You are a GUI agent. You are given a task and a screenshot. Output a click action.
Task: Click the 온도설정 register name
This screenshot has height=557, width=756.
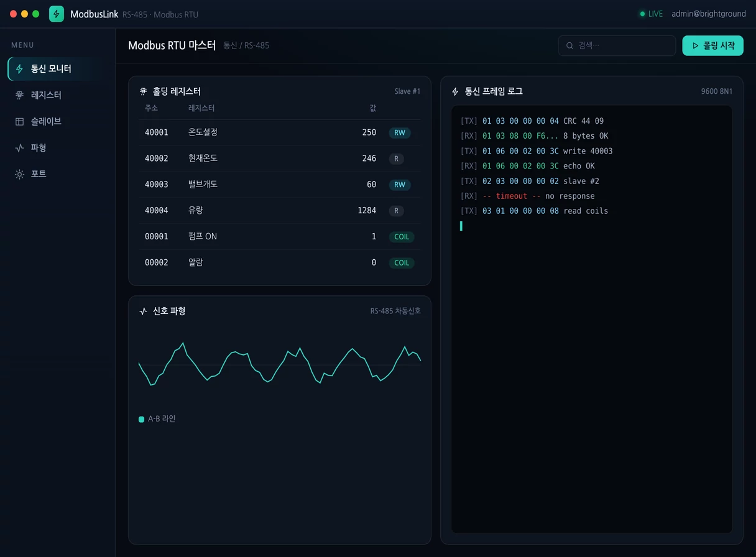pyautogui.click(x=203, y=132)
